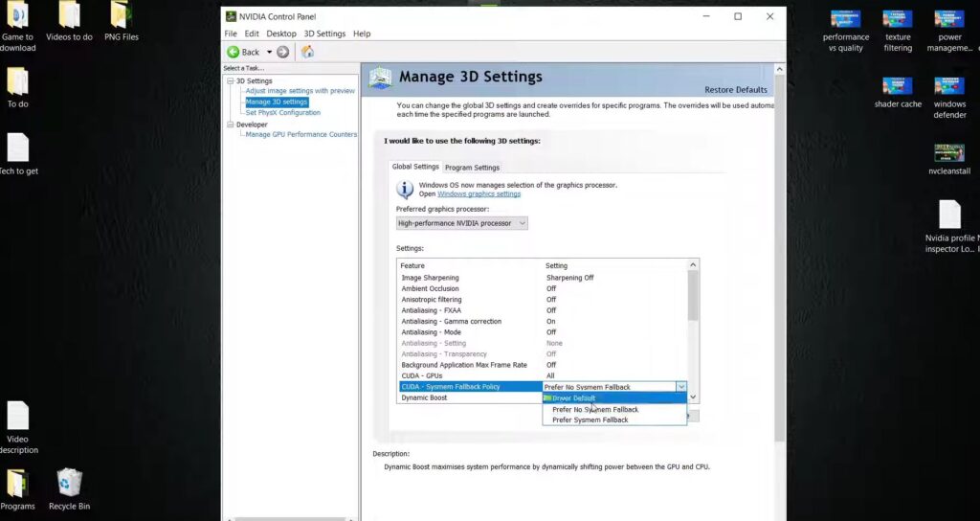Viewport: 980px width, 521px height.
Task: Switch to the Program Settings tab
Action: (x=472, y=168)
